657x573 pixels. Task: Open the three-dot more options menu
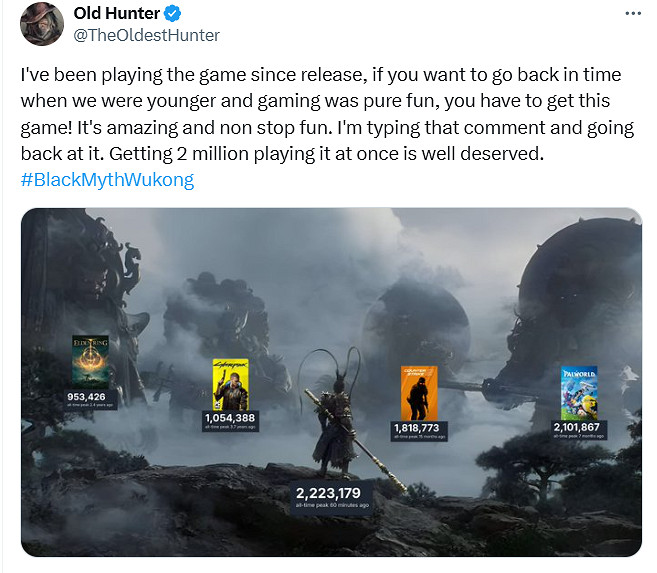[632, 14]
